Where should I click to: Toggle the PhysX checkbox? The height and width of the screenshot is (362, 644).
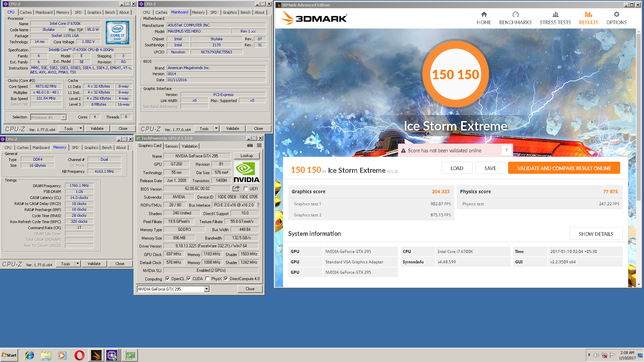207,278
